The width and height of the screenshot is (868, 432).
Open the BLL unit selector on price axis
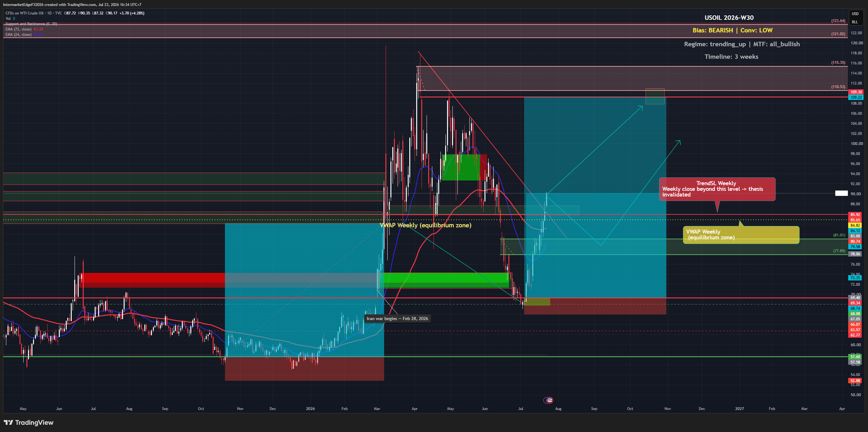click(855, 22)
